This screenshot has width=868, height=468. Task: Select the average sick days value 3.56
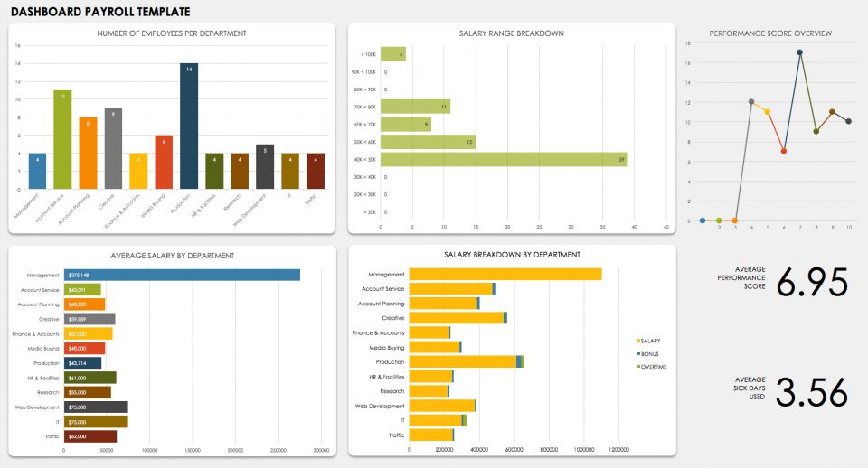point(812,393)
